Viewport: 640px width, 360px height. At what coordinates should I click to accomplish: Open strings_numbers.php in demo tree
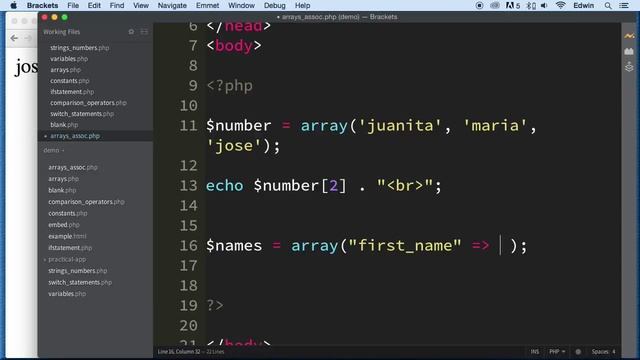tap(78, 271)
